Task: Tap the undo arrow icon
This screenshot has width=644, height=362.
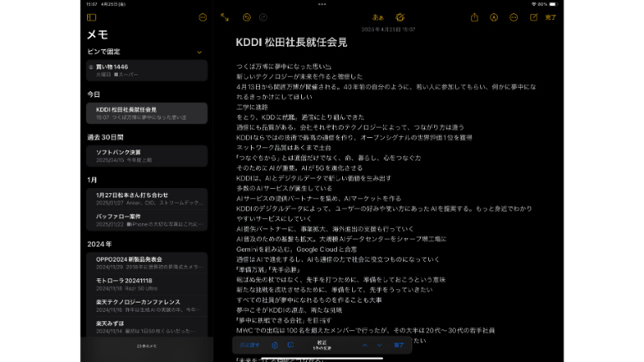Action: (x=247, y=18)
